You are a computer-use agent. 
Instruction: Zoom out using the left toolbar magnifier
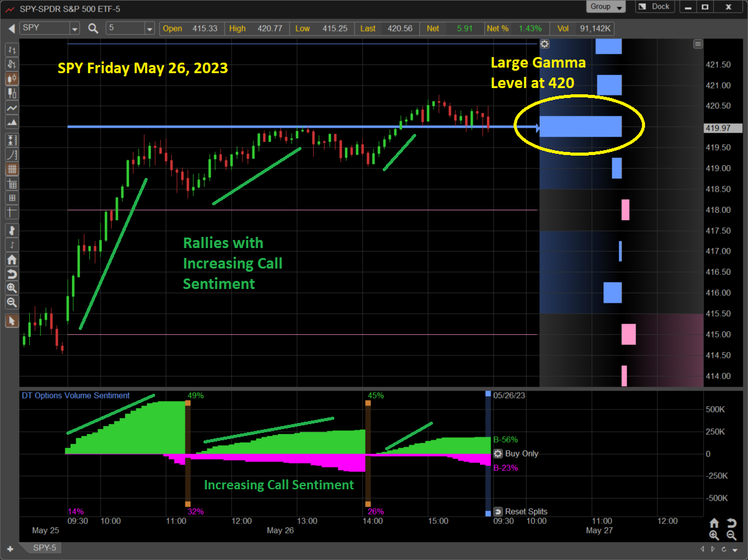(12, 303)
